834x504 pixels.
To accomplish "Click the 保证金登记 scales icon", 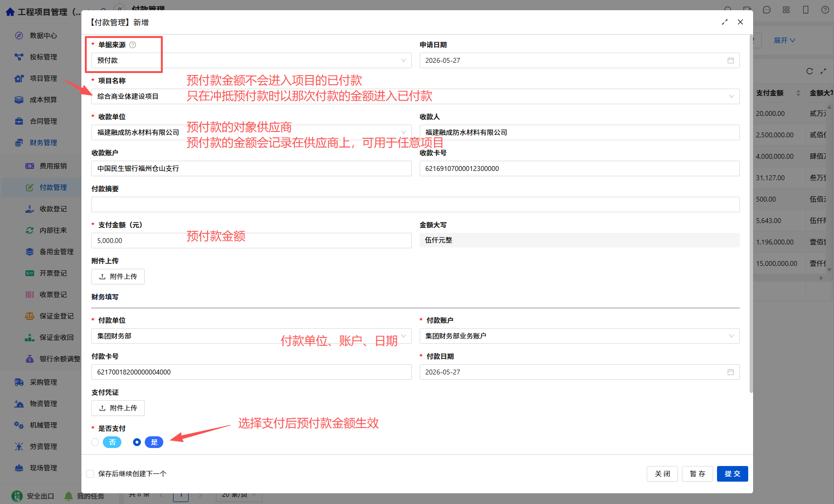I will click(30, 316).
